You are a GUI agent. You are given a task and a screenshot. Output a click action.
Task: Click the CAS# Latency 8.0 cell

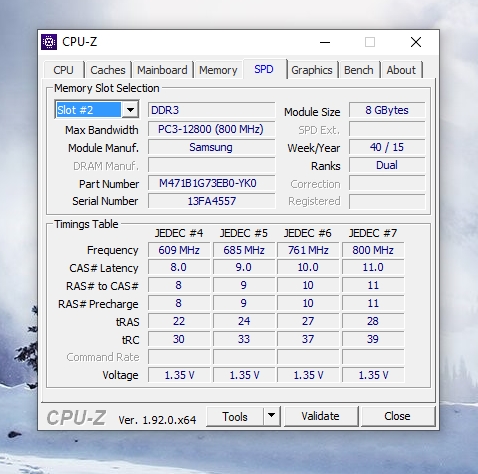click(179, 267)
